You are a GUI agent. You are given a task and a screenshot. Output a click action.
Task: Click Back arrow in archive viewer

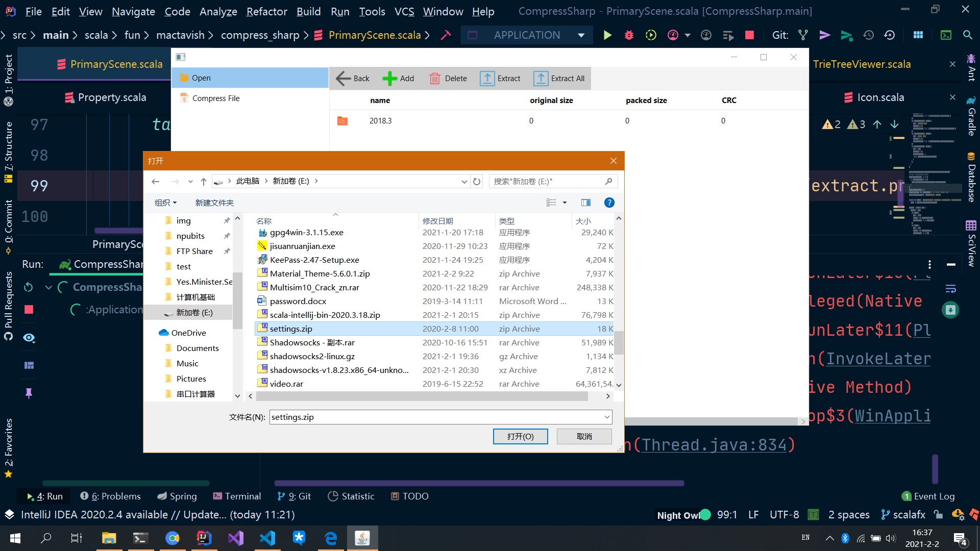(x=344, y=79)
